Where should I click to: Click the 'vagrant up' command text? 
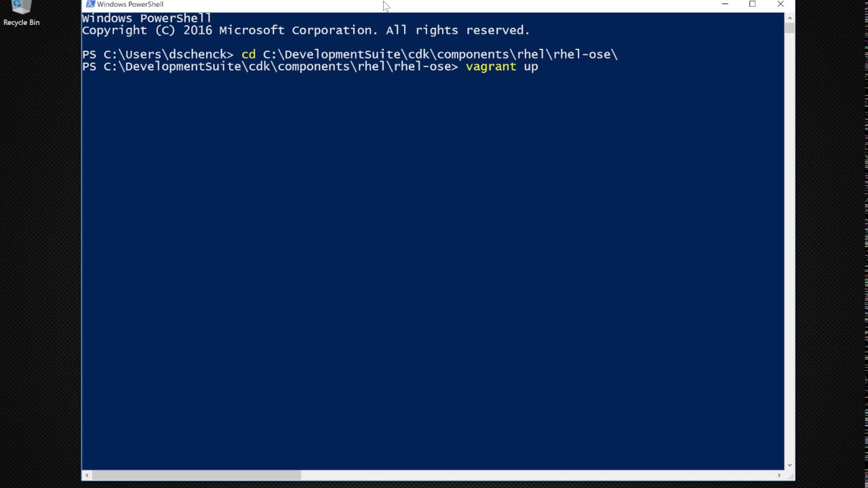tap(501, 66)
